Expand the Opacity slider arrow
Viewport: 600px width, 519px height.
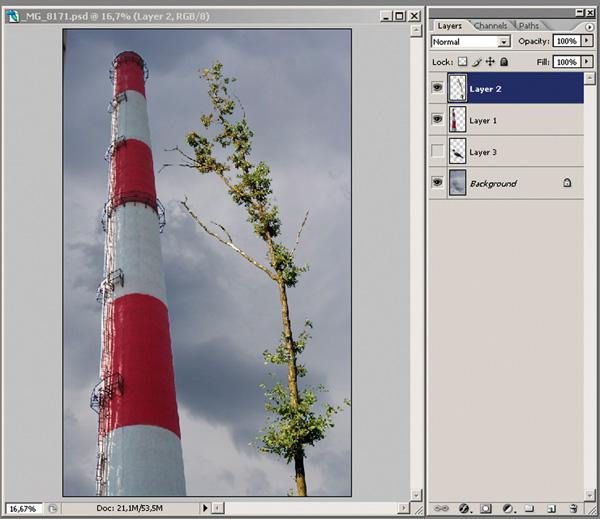click(586, 42)
